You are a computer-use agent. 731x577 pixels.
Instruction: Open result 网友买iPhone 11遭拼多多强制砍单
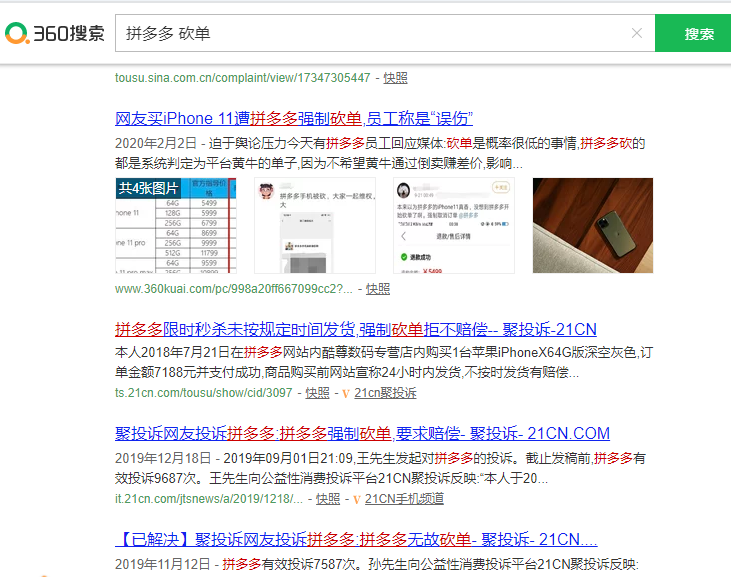[x=294, y=118]
